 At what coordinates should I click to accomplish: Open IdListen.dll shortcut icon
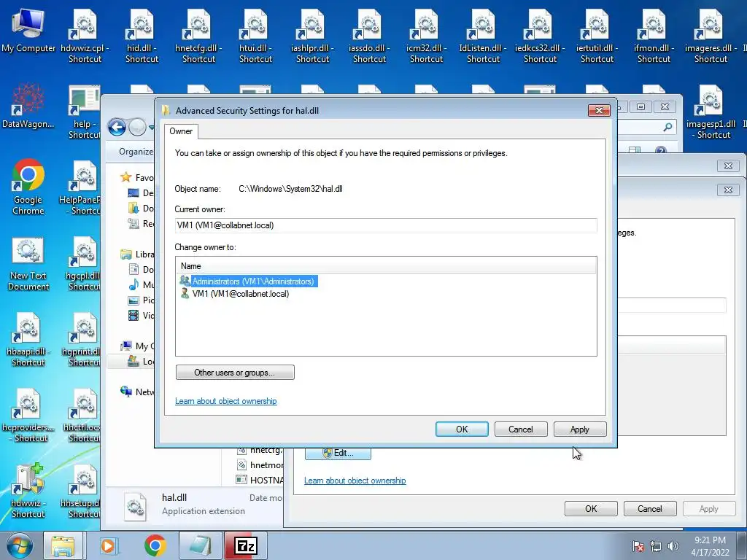(x=483, y=36)
